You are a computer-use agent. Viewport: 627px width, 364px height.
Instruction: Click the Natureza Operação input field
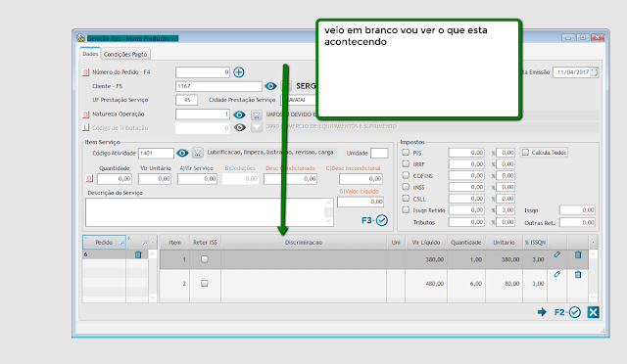click(203, 114)
